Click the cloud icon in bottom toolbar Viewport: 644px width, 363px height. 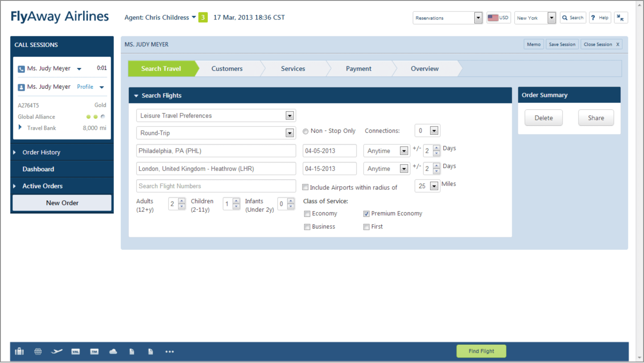pos(113,351)
